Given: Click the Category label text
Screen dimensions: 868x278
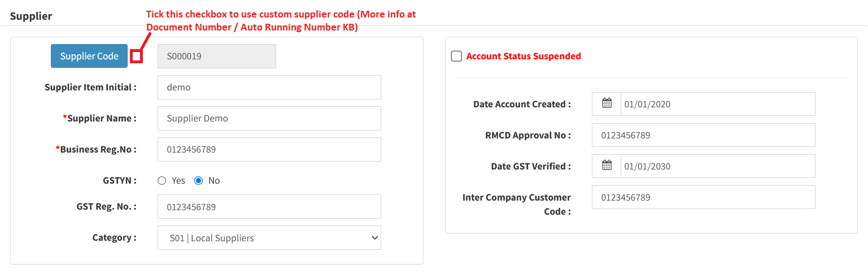Looking at the screenshot, I should pos(114,238).
